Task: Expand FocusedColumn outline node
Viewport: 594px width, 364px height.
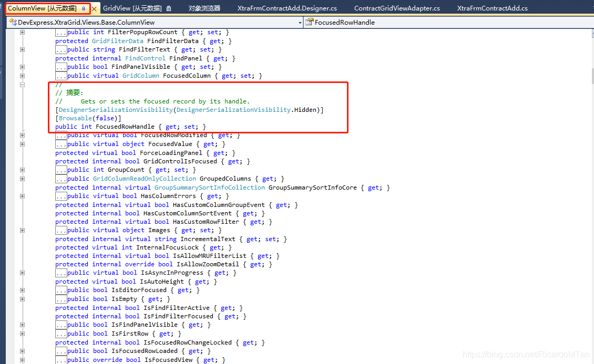Action: coord(23,76)
